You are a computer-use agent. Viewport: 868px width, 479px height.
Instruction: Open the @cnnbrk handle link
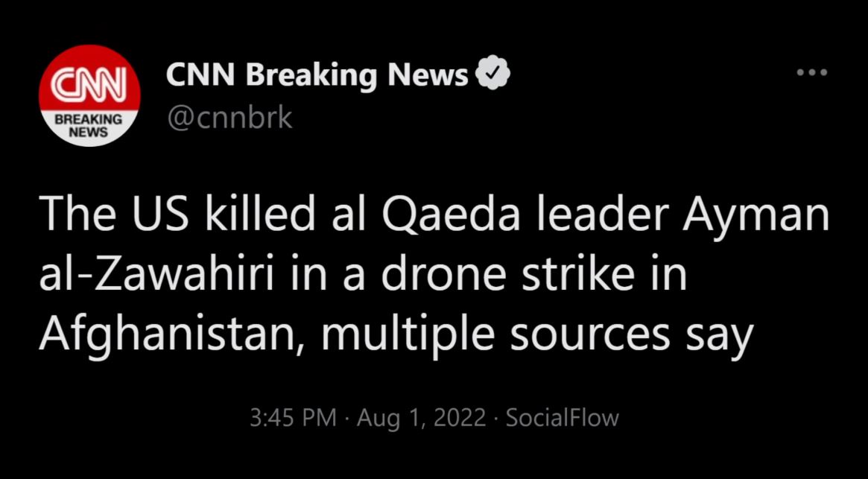tap(229, 118)
